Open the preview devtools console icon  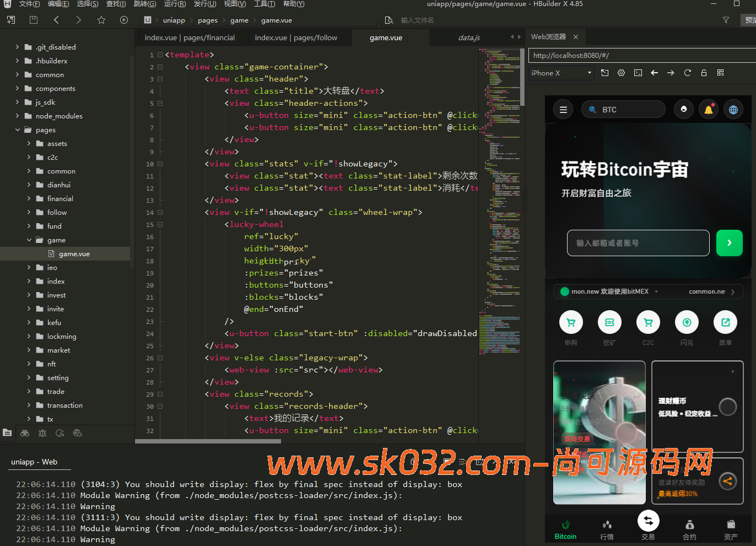638,73
